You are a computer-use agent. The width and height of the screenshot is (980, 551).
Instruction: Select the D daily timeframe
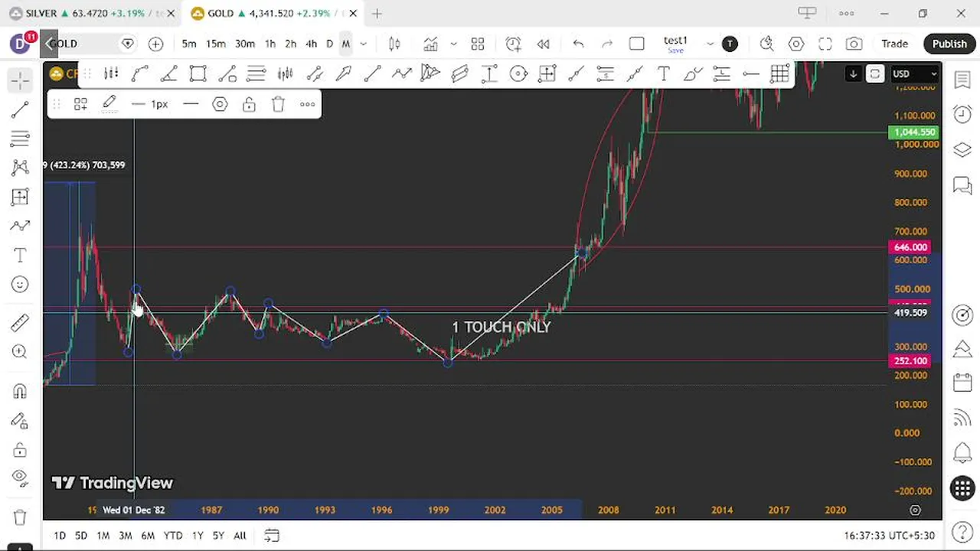click(330, 44)
